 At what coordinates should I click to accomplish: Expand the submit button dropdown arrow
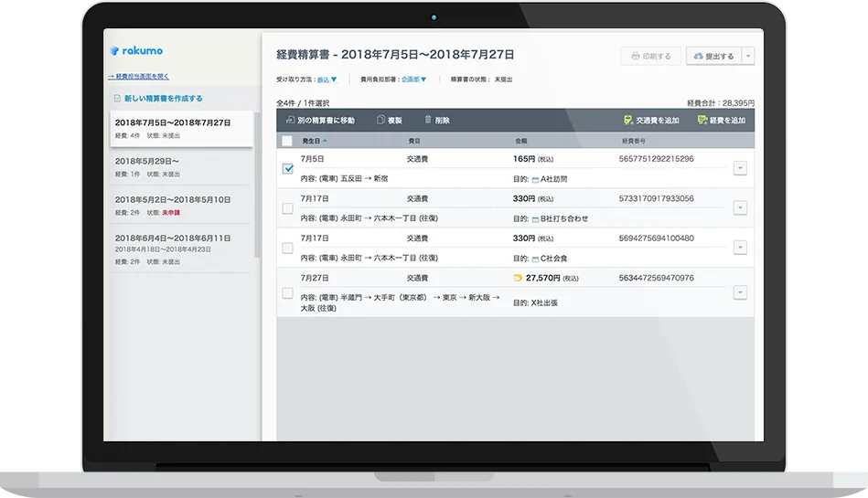point(748,56)
